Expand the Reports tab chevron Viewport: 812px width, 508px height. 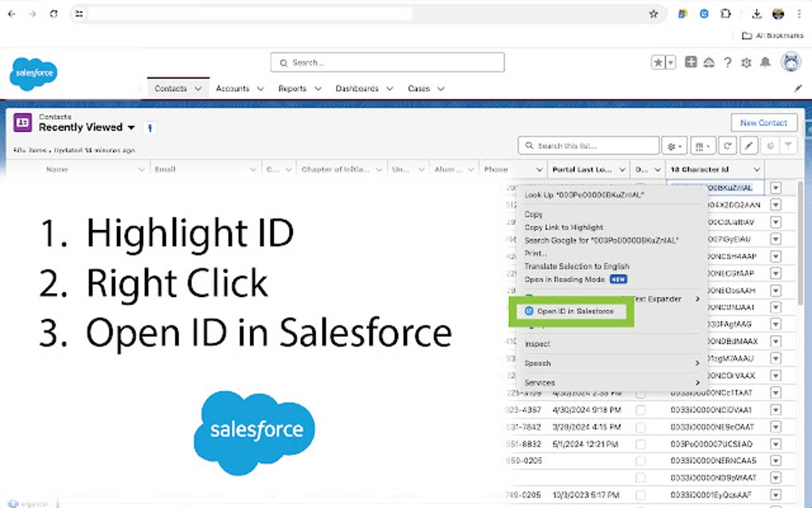(318, 88)
